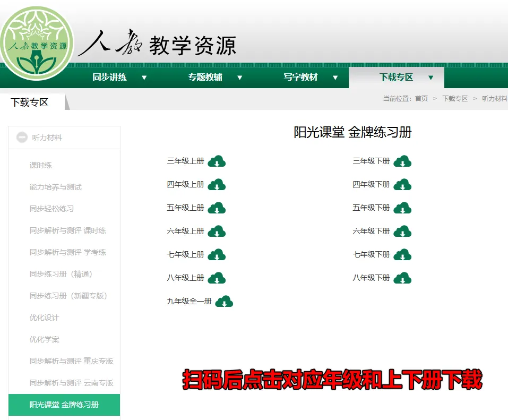Download 五年级上册 via cloud icon
This screenshot has width=508, height=420.
[x=217, y=208]
